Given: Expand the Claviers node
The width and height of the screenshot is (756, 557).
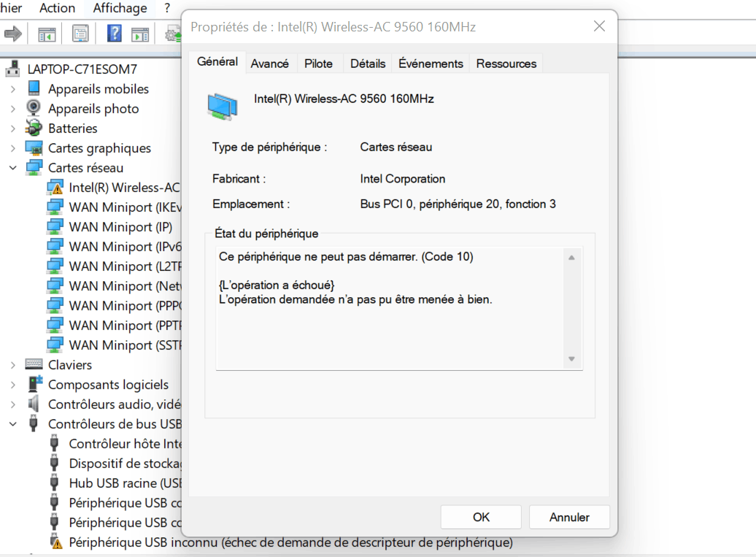Looking at the screenshot, I should tap(13, 365).
